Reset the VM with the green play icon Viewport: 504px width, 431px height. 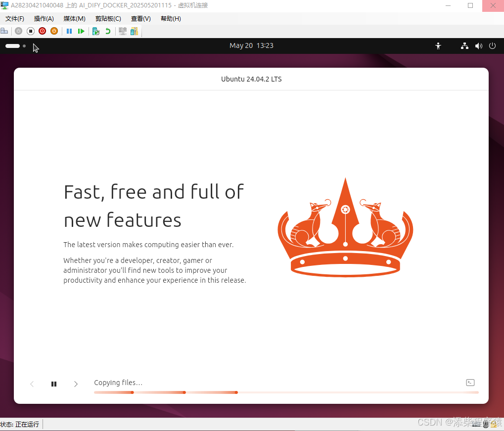pos(81,31)
